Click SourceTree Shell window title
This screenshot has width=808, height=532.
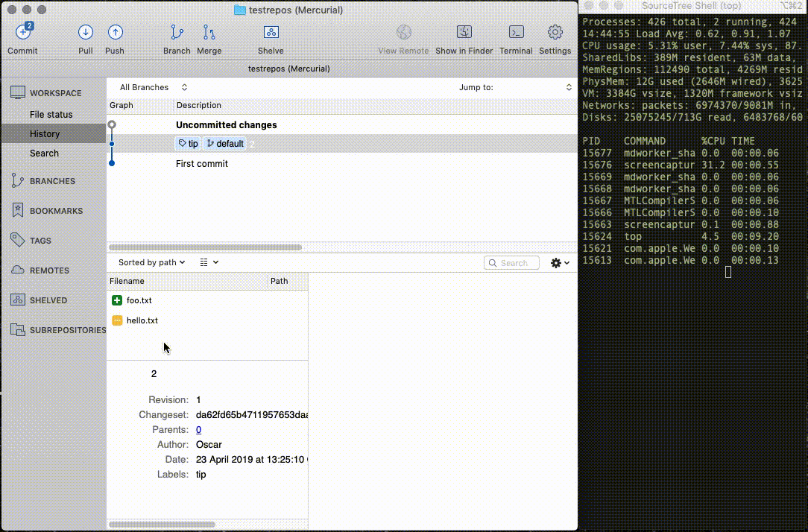pos(691,6)
